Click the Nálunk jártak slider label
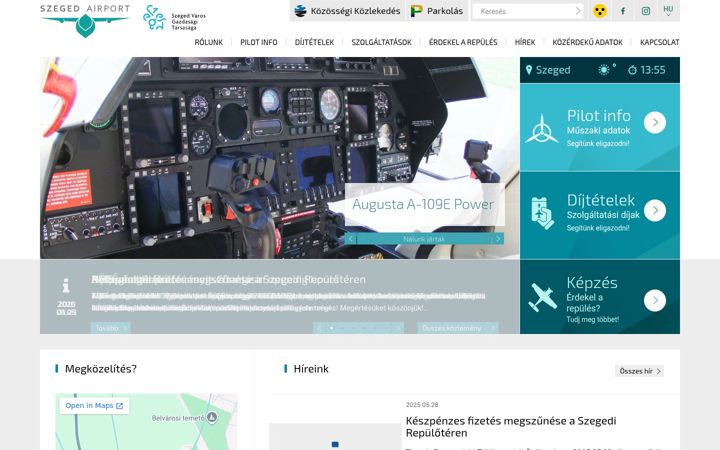720x450 pixels. [424, 239]
